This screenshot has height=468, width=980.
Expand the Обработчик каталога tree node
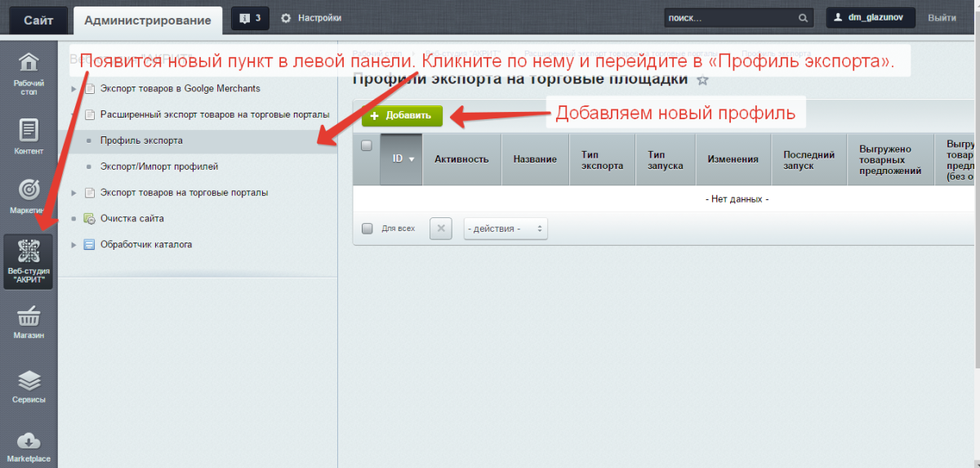74,245
